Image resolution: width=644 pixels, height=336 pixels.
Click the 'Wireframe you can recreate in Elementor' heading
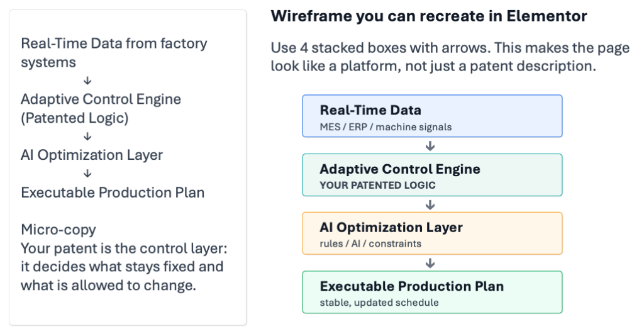(428, 16)
